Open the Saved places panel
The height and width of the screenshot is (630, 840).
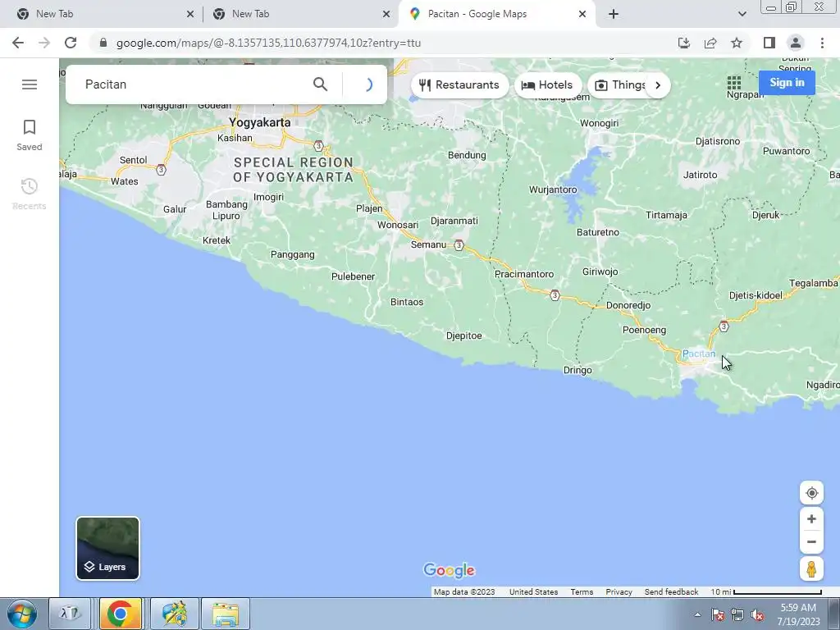pos(30,135)
